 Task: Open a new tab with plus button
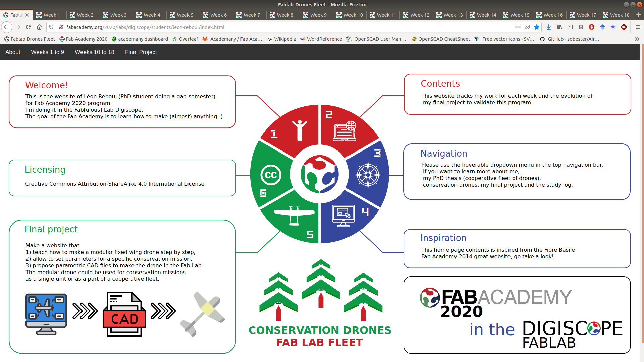(639, 15)
